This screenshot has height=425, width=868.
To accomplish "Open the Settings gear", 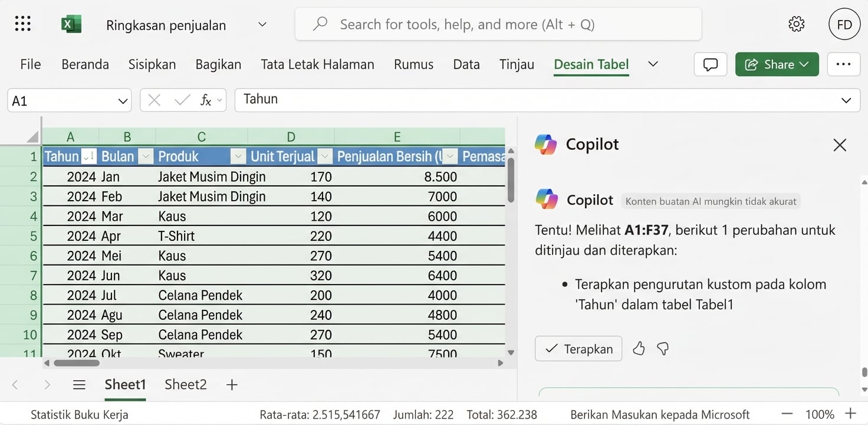I will point(796,24).
